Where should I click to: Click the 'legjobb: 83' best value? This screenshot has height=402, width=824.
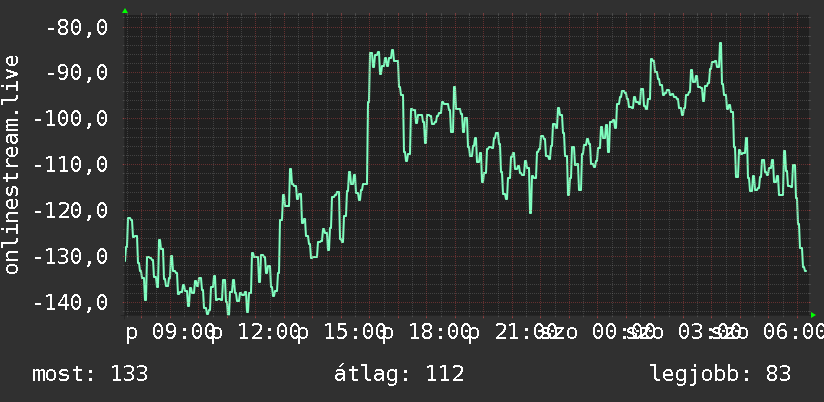click(720, 374)
